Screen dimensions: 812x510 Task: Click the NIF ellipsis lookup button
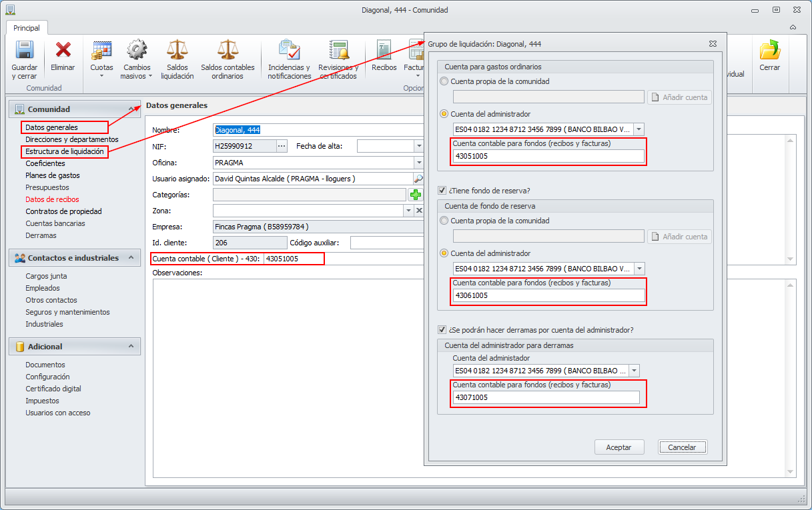click(282, 145)
